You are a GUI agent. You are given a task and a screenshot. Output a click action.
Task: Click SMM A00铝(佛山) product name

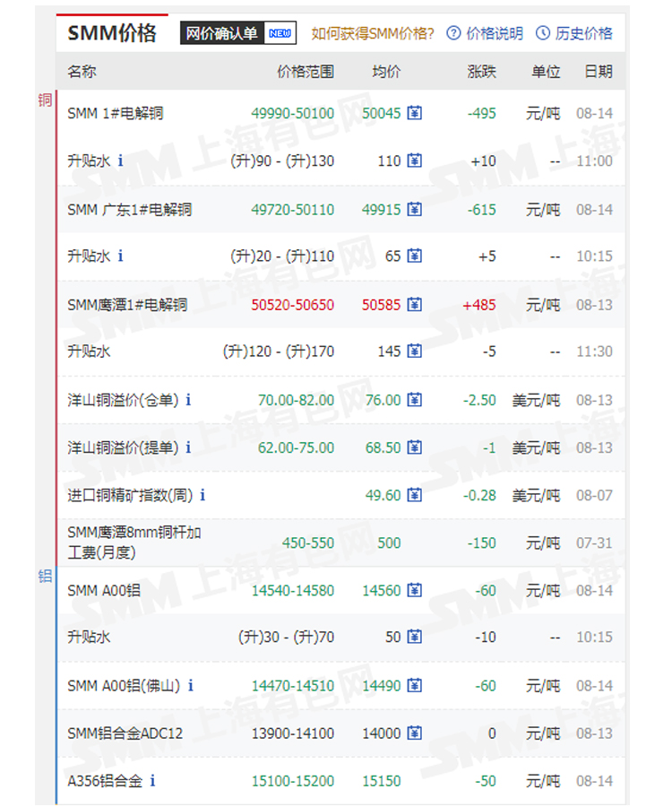point(124,686)
